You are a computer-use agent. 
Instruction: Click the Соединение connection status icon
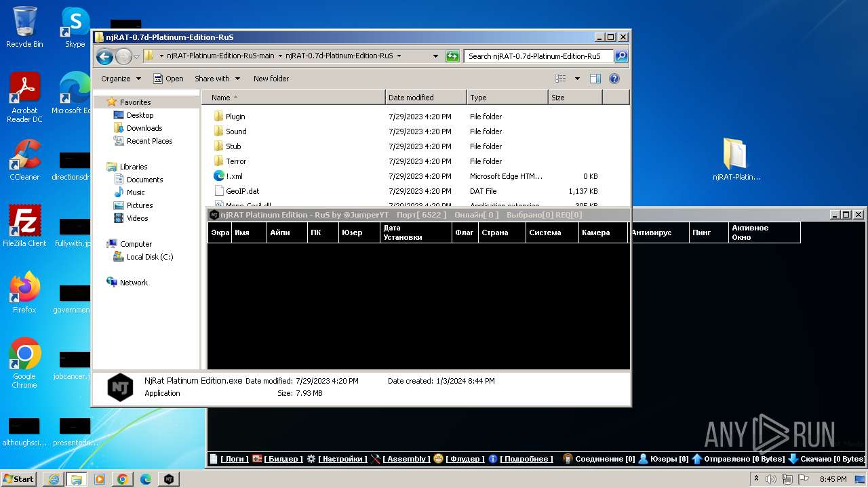[568, 459]
